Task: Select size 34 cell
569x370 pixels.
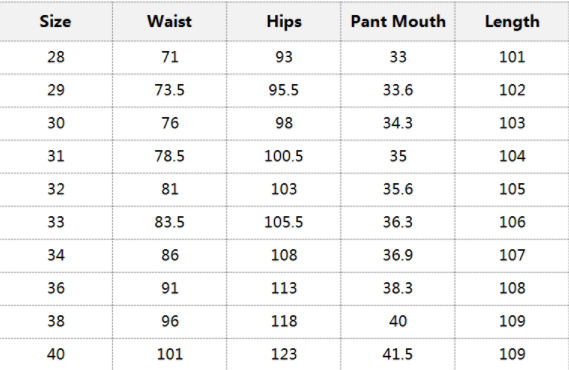Action: pyautogui.click(x=56, y=255)
